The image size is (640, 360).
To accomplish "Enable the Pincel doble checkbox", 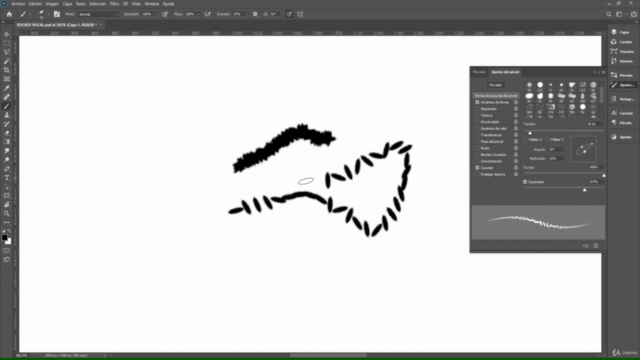I will [477, 122].
